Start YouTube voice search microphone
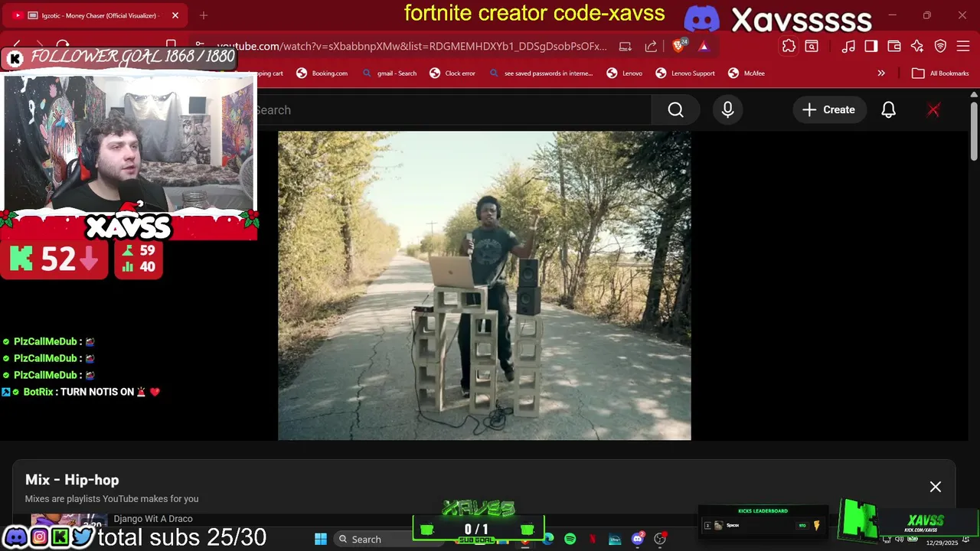The height and width of the screenshot is (551, 980). (727, 110)
